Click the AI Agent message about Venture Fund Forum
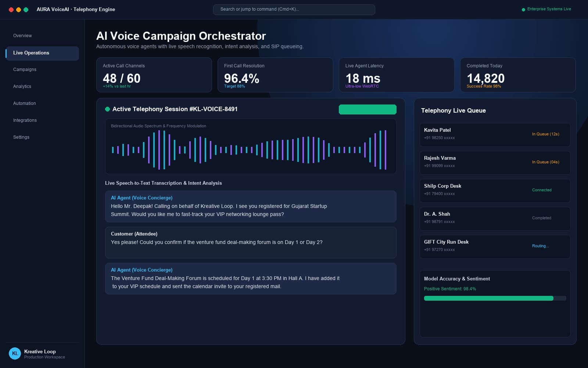588x368 pixels. 251,279
